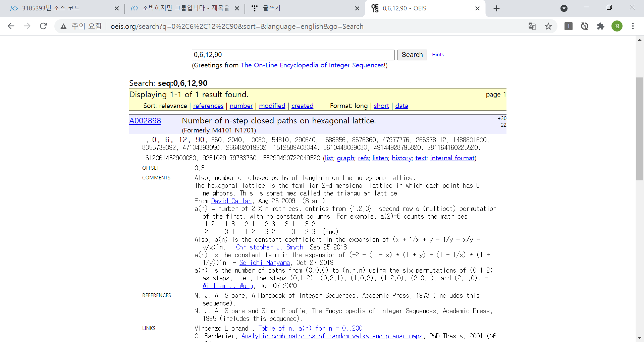Open a new browser tab

click(x=497, y=8)
